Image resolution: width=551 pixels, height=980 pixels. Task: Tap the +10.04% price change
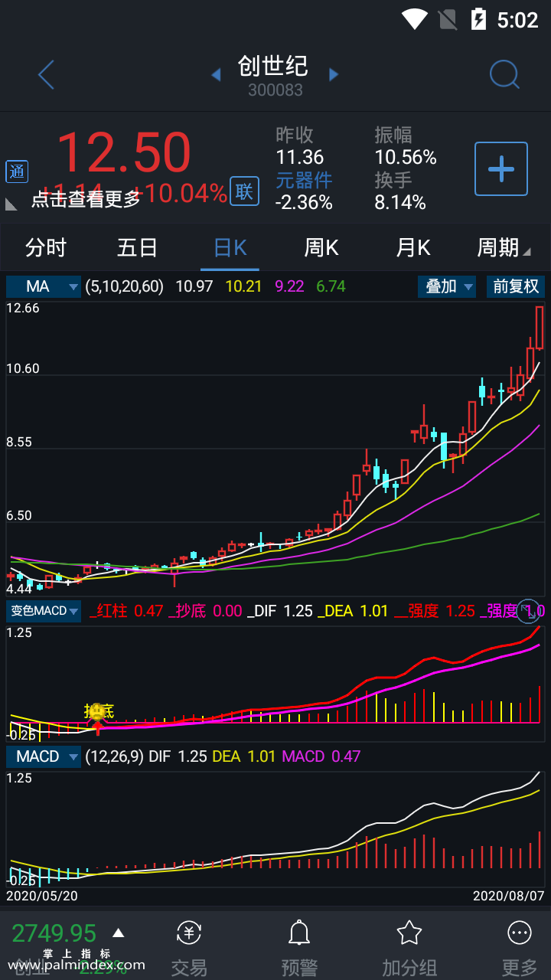coord(180,194)
